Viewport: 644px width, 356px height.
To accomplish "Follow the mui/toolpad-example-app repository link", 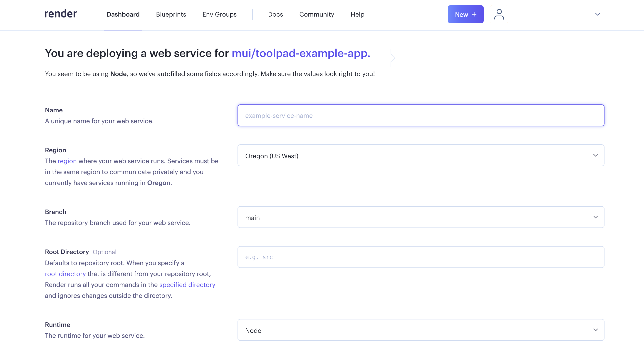I will pos(300,53).
